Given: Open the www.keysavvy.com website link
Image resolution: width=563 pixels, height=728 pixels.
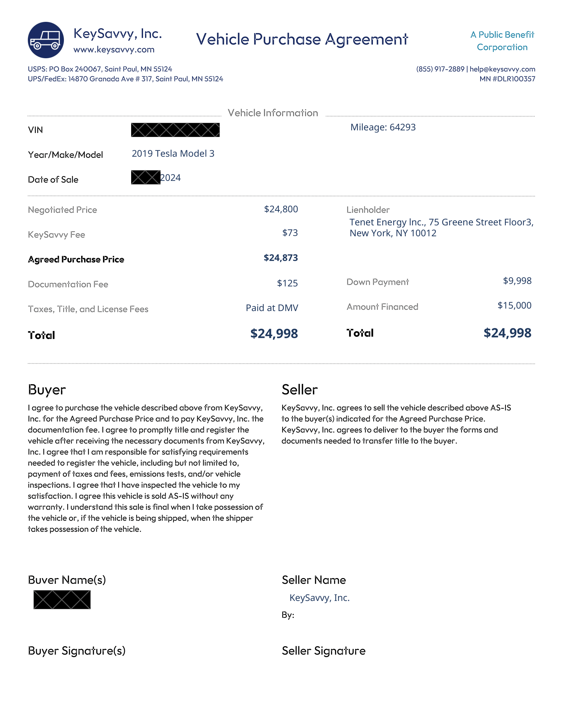Looking at the screenshot, I should pos(114,50).
